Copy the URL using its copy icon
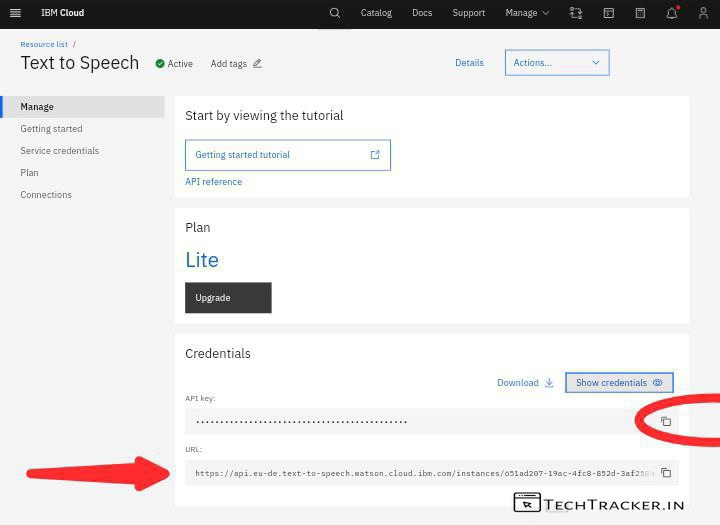The height and width of the screenshot is (525, 720). click(666, 473)
